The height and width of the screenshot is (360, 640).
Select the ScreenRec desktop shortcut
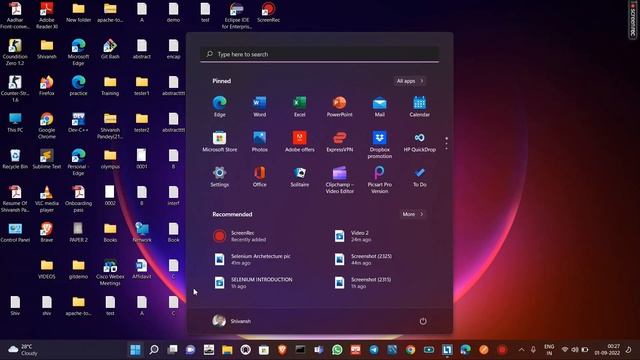(x=268, y=12)
